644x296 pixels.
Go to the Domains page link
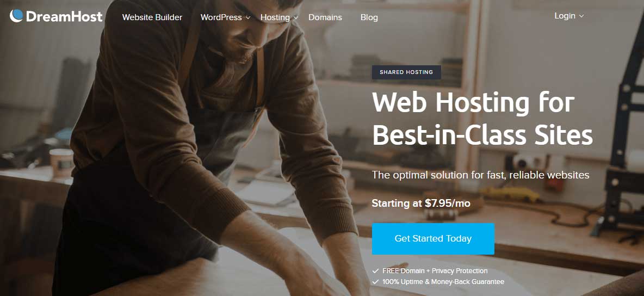click(325, 17)
